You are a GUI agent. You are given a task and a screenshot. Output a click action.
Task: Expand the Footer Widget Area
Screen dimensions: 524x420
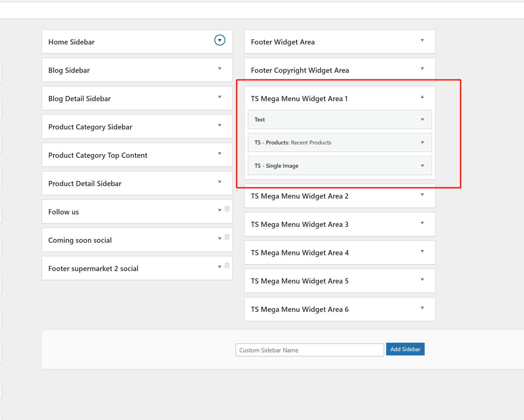(422, 40)
